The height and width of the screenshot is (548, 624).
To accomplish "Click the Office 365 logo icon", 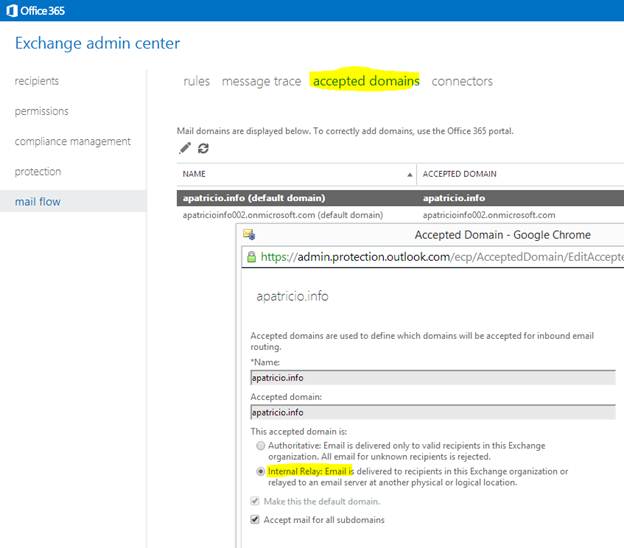I will tap(12, 10).
